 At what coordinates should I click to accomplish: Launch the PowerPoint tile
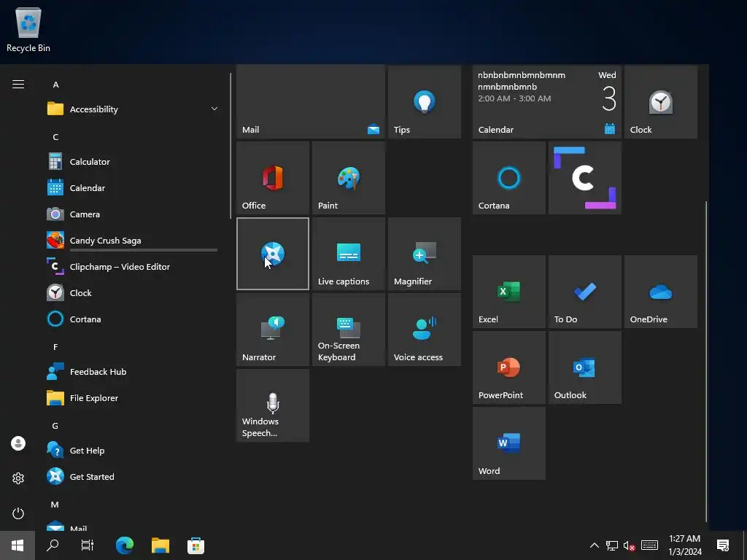point(508,367)
